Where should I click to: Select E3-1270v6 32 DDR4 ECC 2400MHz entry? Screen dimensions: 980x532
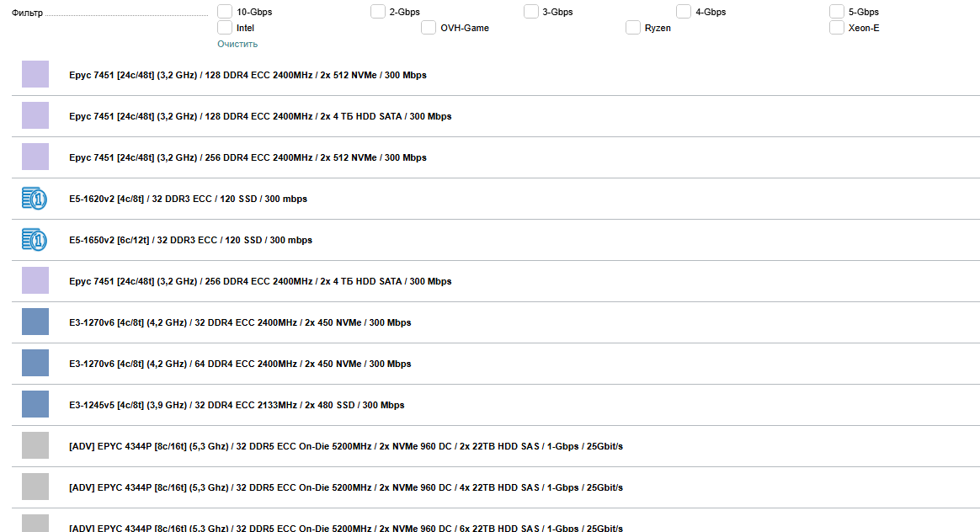tap(240, 322)
